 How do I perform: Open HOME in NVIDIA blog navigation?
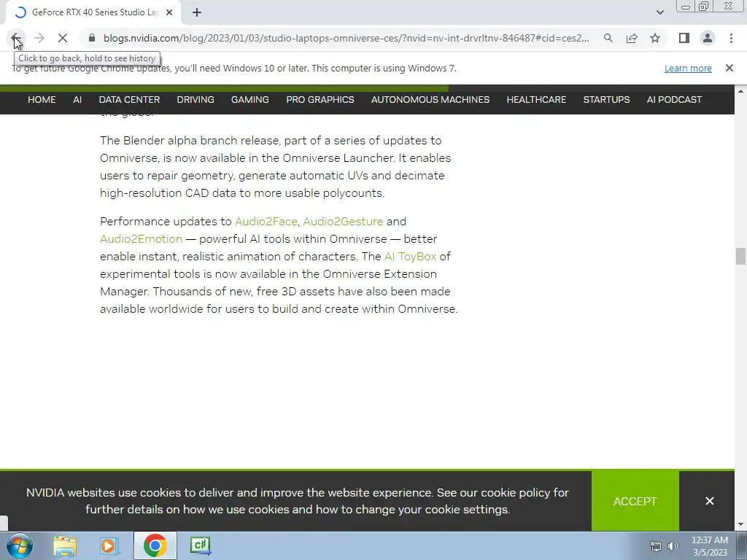pos(42,99)
